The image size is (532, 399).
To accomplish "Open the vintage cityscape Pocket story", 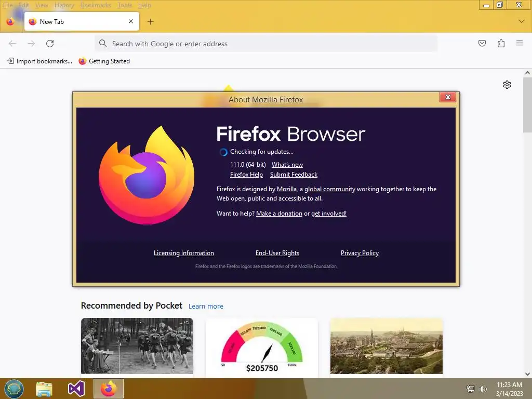I will pos(387,345).
